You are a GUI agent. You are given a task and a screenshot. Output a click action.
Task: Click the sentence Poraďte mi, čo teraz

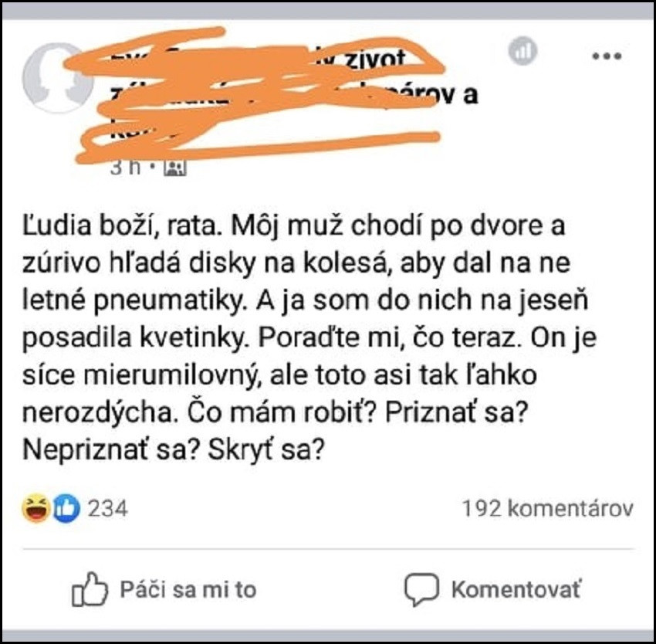pyautogui.click(x=387, y=337)
